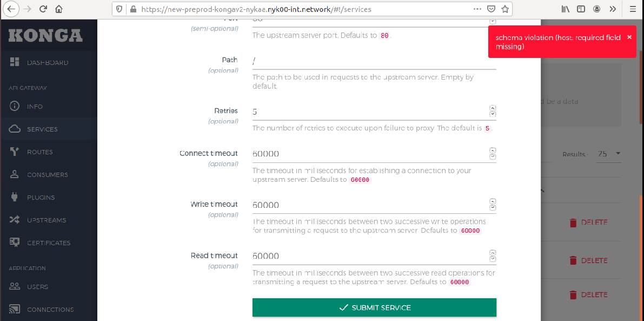Open the Routes section icon
Viewport: 644px width, 321px height.
16,152
